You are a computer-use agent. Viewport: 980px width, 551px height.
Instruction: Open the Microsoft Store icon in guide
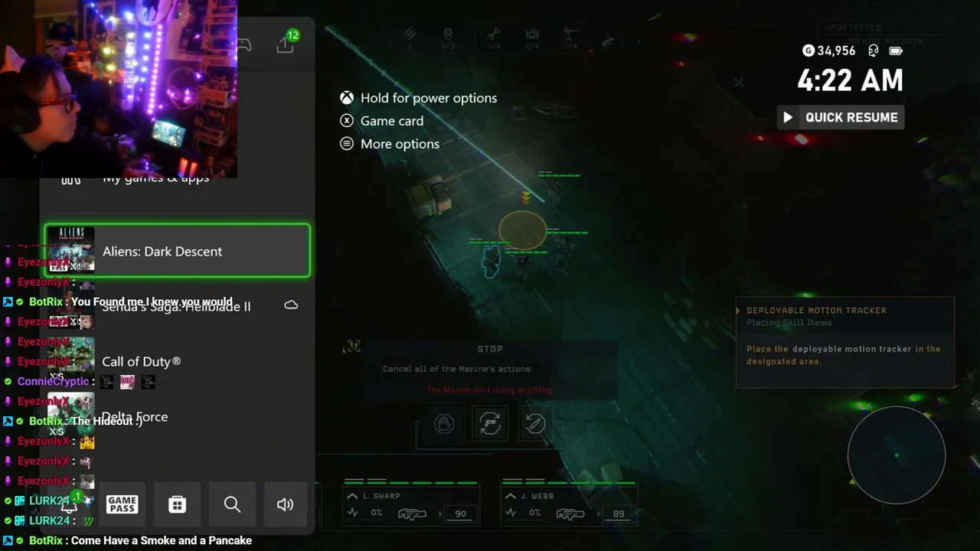(x=178, y=504)
